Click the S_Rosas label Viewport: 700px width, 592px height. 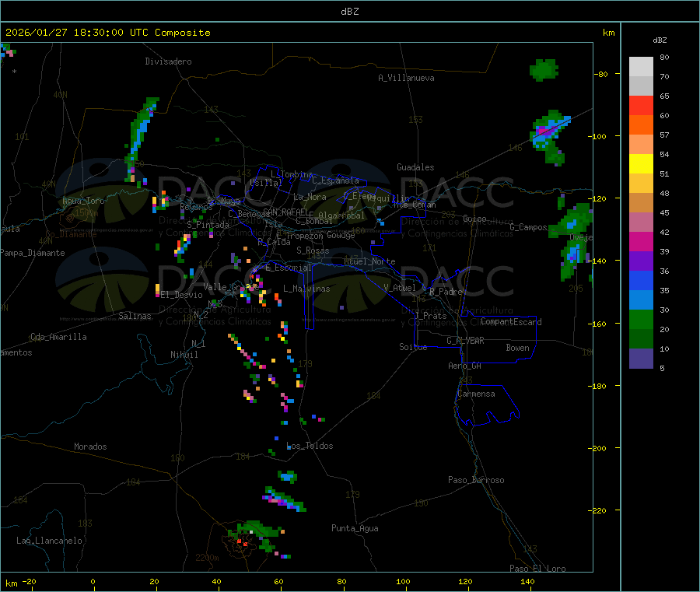tap(313, 250)
